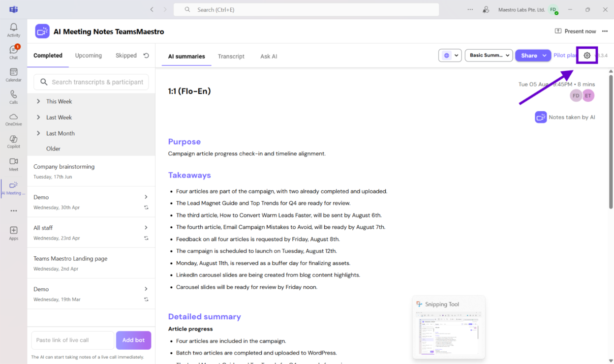This screenshot has height=364, width=614.
Task: Click the Teams search box
Action: click(306, 9)
